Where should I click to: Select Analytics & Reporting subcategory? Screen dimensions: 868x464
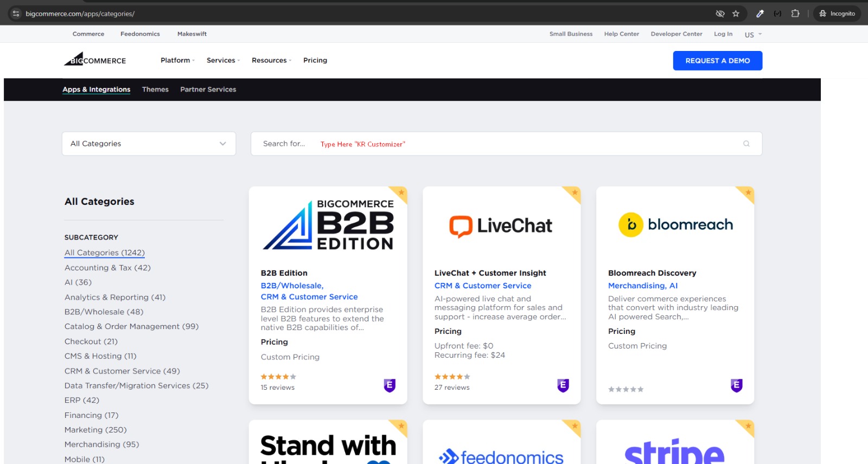pos(115,297)
